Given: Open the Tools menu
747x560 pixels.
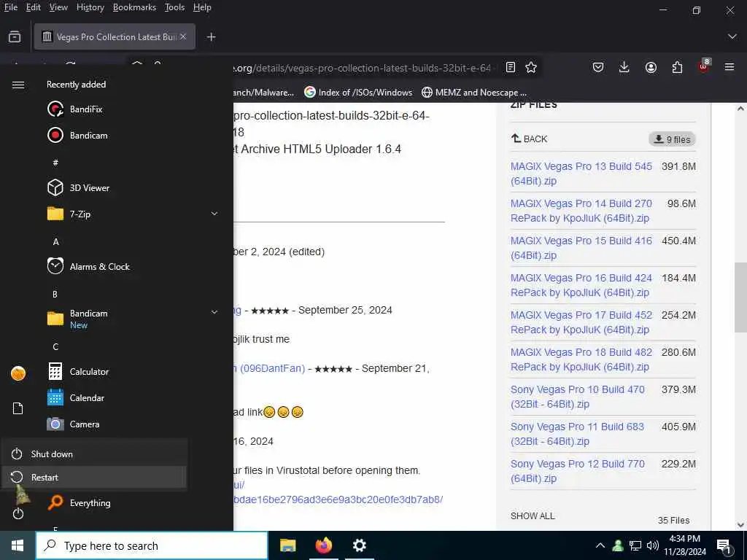Looking at the screenshot, I should point(174,7).
